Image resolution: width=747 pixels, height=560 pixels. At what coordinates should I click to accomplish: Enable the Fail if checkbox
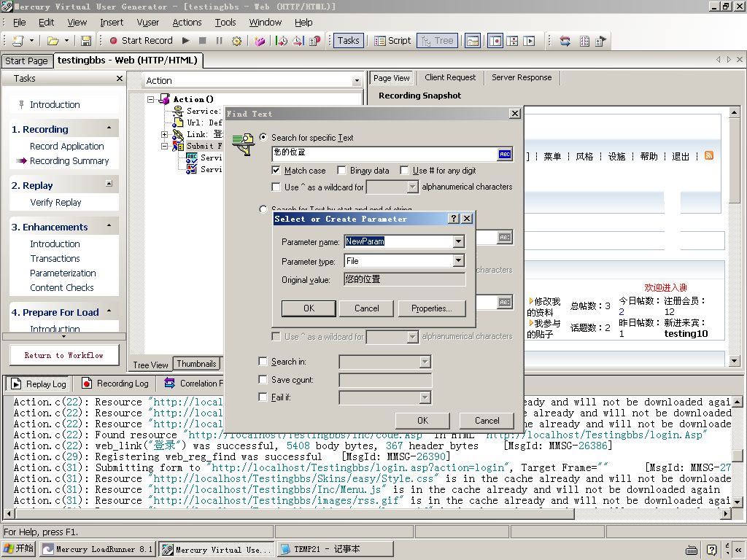[x=263, y=397]
